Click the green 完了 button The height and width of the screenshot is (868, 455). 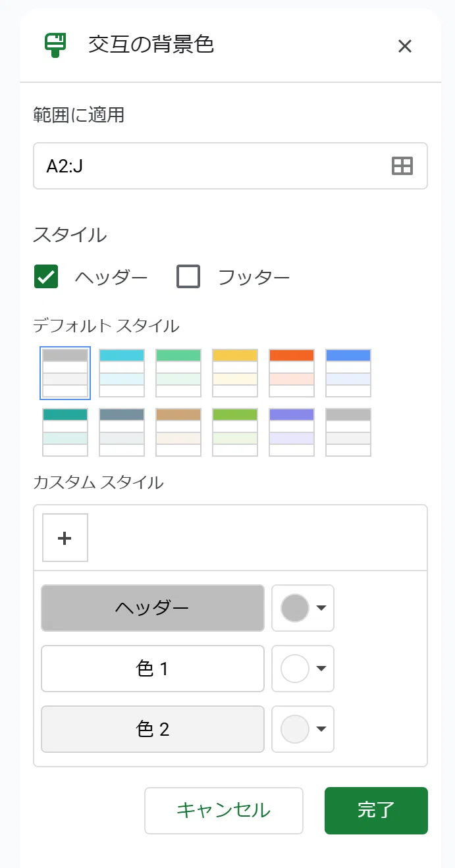[x=376, y=811]
